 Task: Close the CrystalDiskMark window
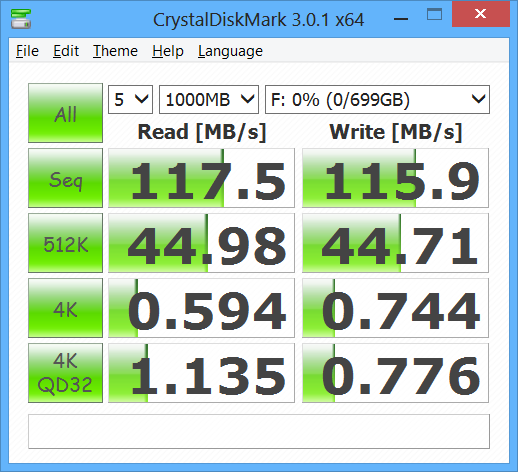point(481,14)
